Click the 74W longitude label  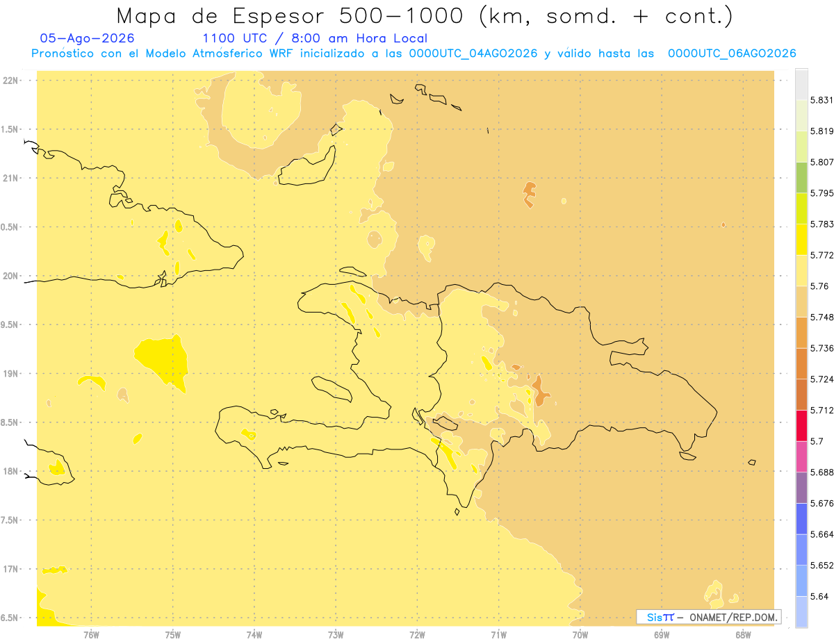point(254,634)
